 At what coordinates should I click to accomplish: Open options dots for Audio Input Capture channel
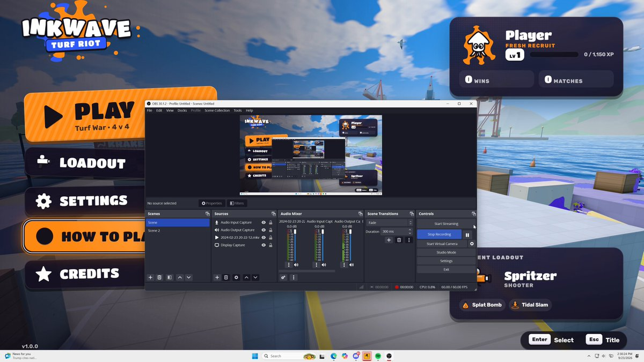tap(316, 264)
